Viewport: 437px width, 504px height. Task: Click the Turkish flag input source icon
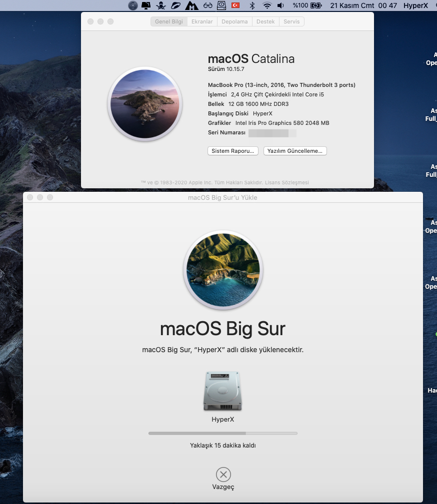pos(235,5)
